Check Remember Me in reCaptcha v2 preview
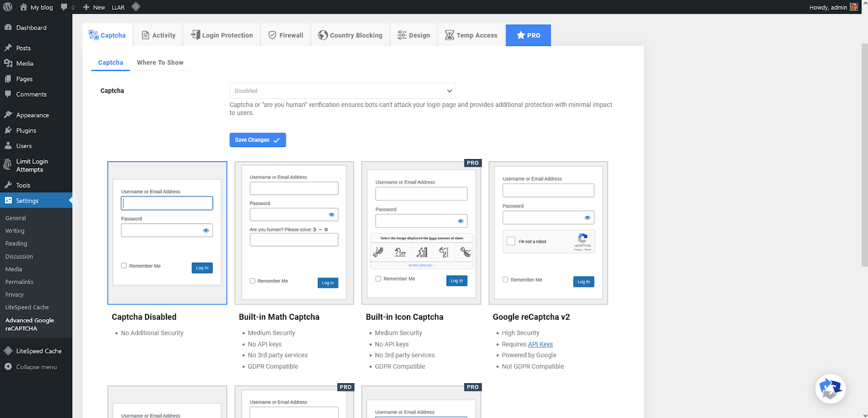 coord(506,280)
